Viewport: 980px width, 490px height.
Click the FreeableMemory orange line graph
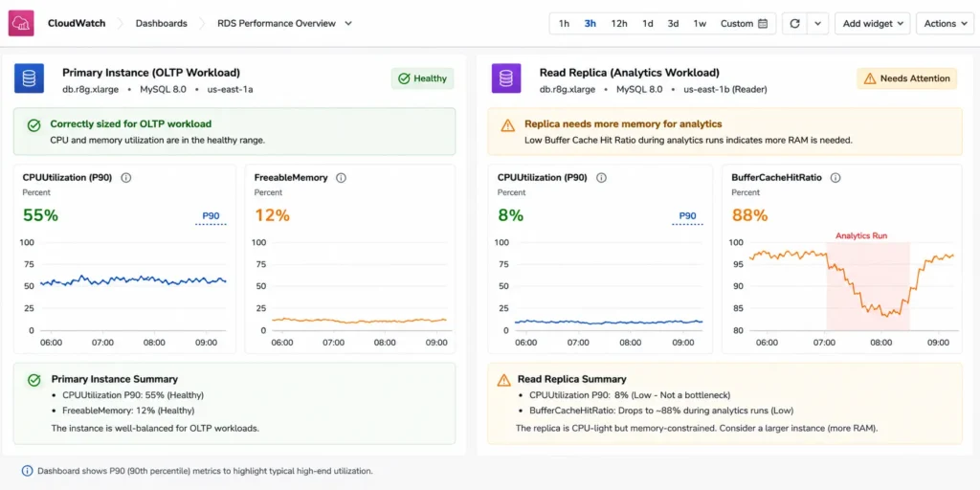point(359,321)
